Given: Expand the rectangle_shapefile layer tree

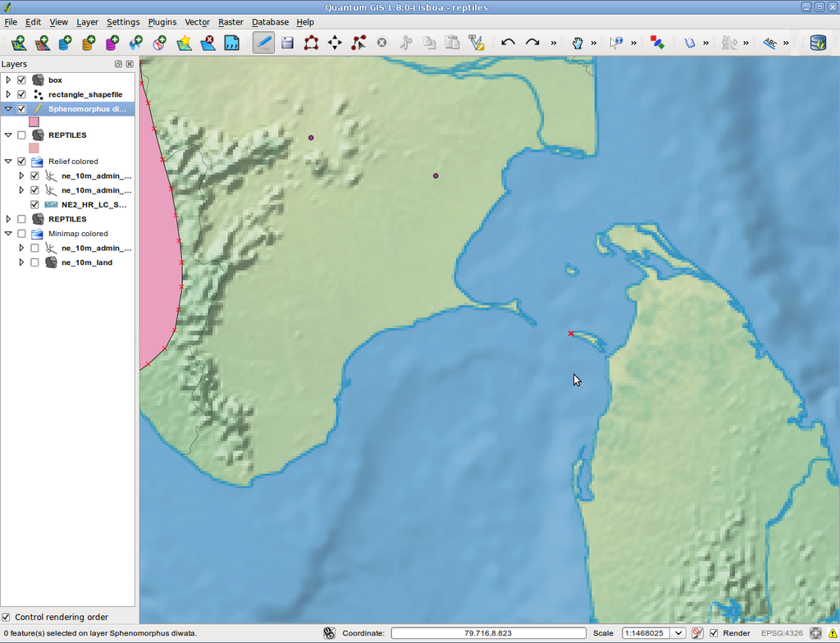Looking at the screenshot, I should (8, 94).
